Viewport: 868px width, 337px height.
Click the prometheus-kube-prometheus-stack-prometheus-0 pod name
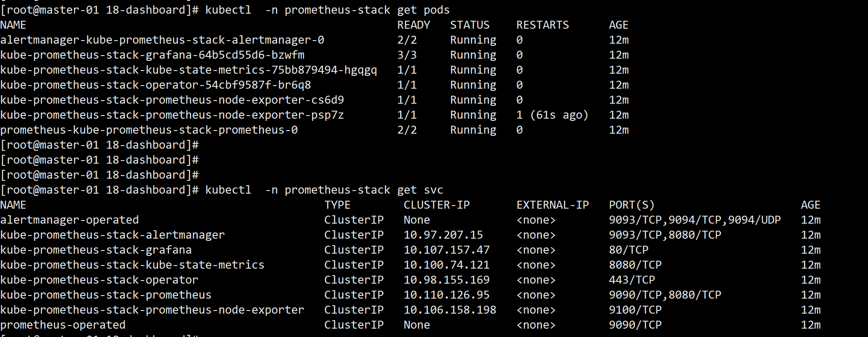[x=149, y=130]
